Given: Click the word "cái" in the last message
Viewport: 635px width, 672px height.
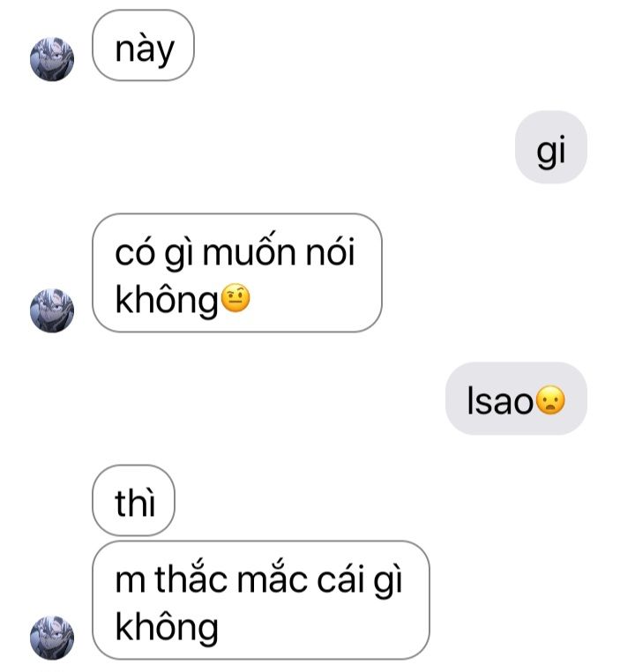Looking at the screenshot, I should [340, 580].
